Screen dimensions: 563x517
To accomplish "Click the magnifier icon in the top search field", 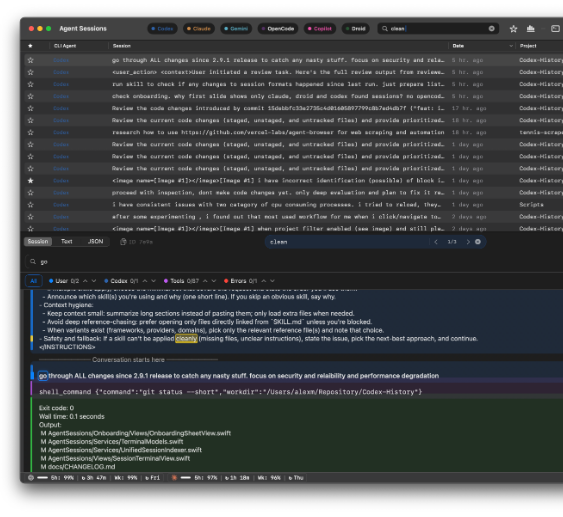I will 385,29.
